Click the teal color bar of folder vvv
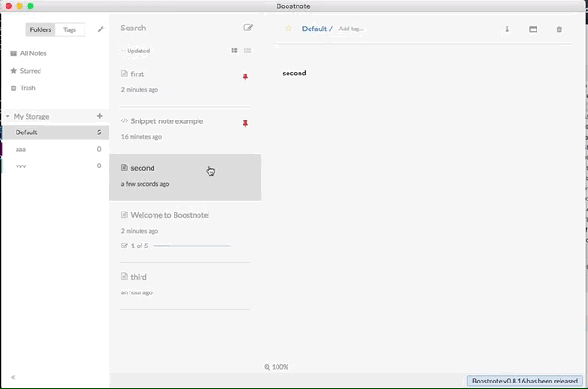 point(1,166)
